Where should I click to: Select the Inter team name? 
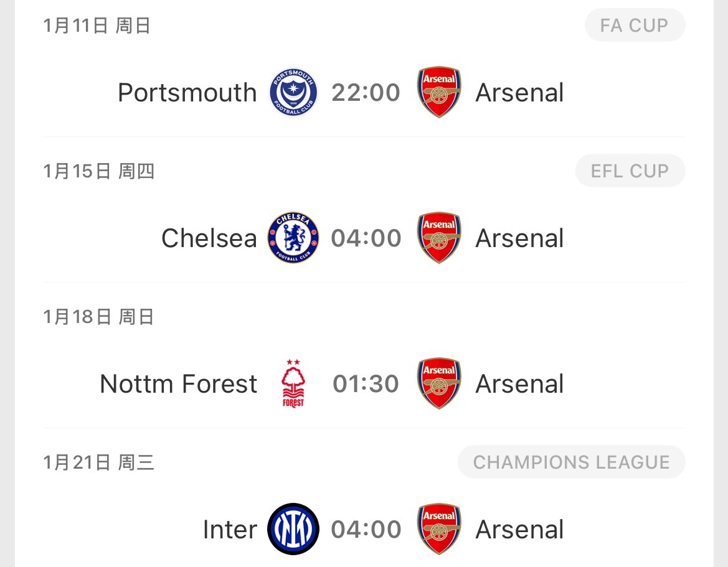230,530
